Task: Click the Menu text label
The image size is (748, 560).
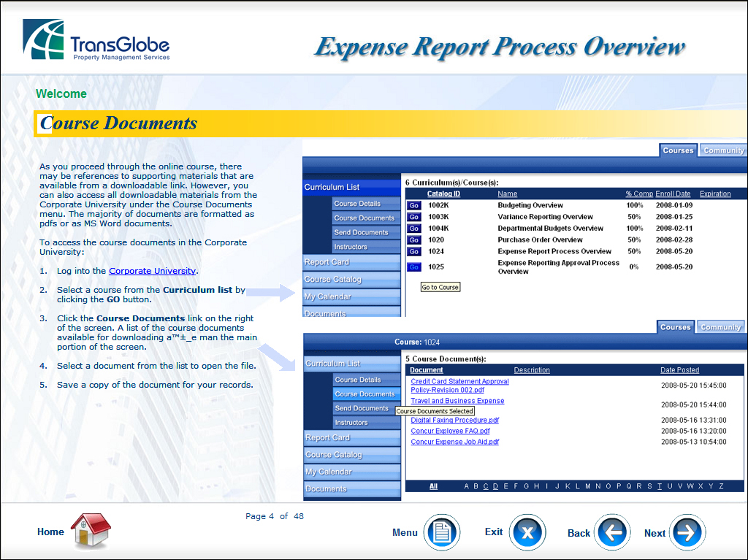Action: (405, 533)
